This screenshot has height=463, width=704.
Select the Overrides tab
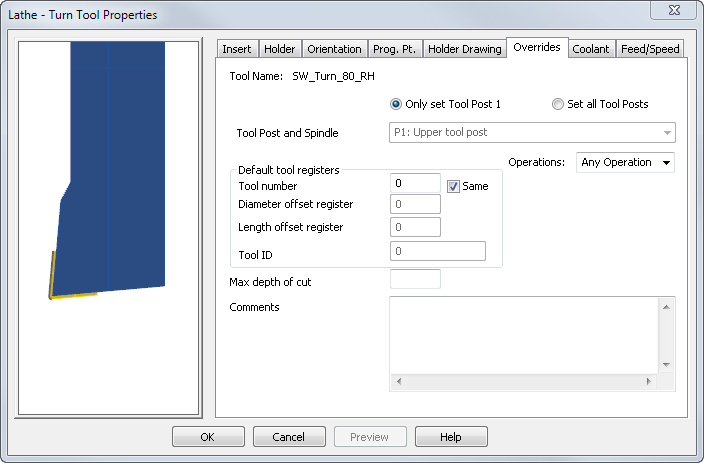(537, 47)
